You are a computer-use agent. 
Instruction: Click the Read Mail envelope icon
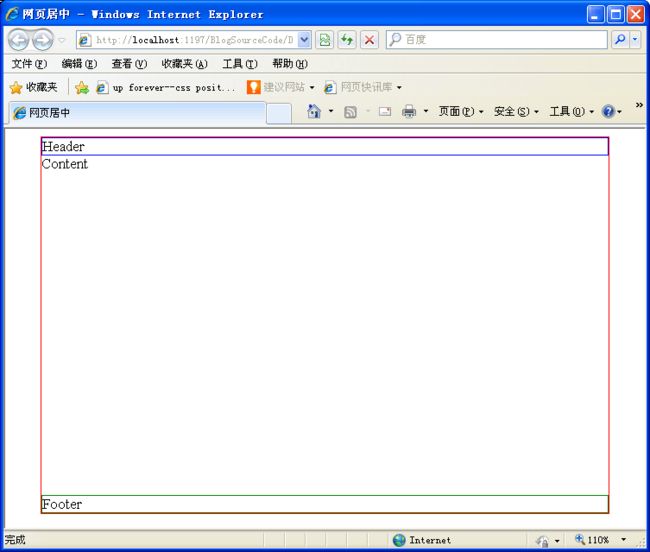click(x=385, y=111)
